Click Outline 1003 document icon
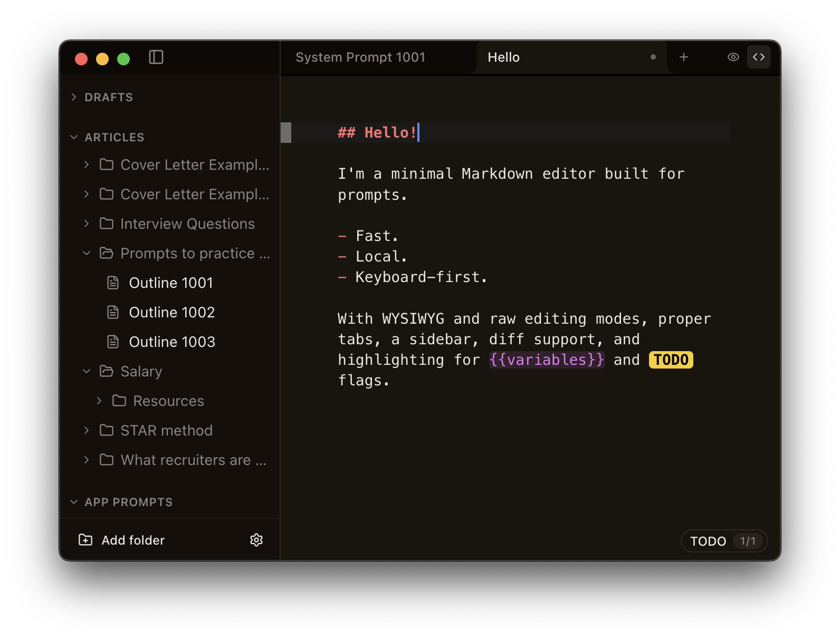840x639 pixels. pos(113,342)
